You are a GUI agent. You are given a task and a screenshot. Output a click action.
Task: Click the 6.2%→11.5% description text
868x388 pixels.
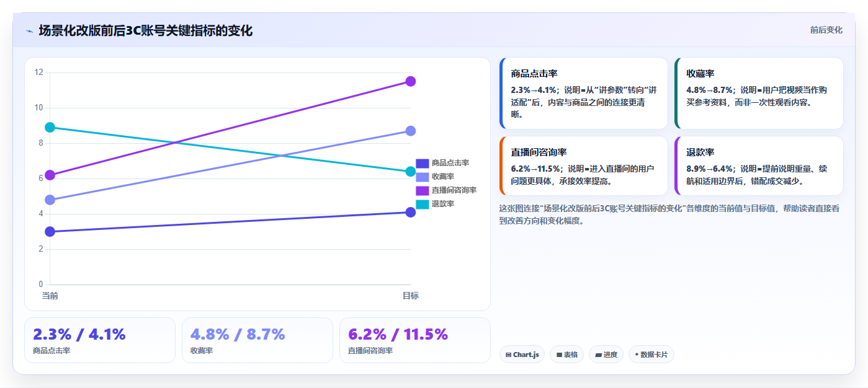583,175
